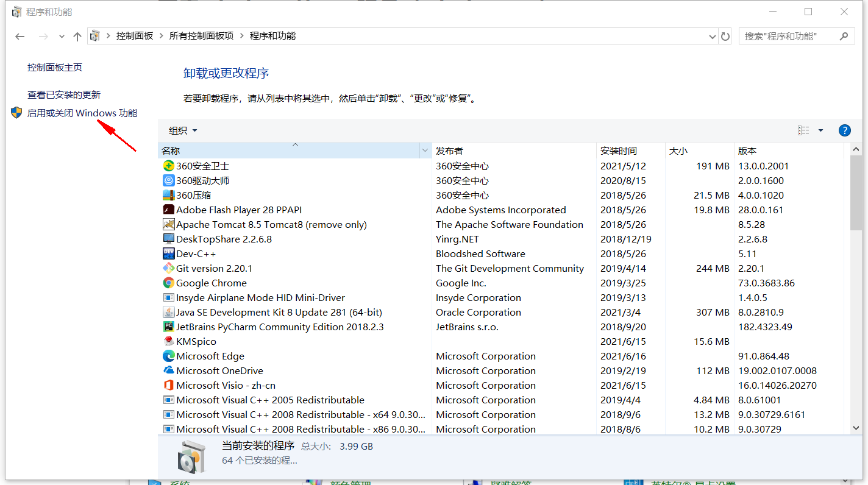
Task: Click the Insyde Airplane Mode driver icon
Action: pyautogui.click(x=169, y=297)
